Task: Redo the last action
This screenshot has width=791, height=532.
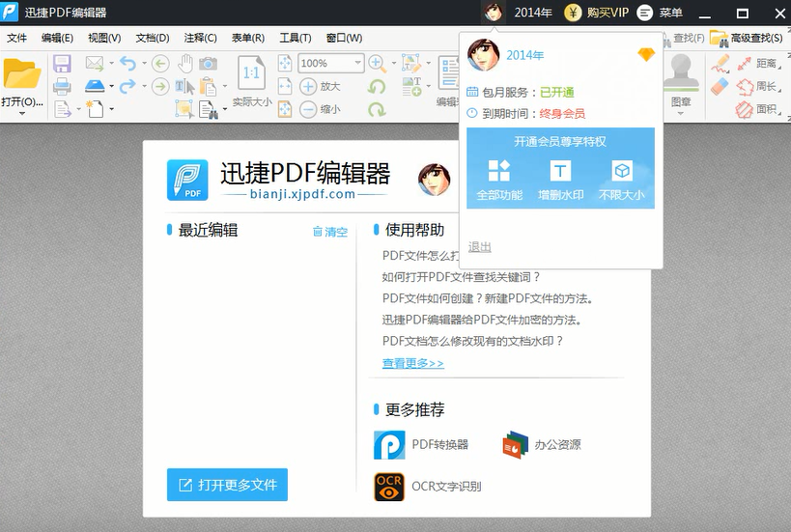Action: coord(127,86)
